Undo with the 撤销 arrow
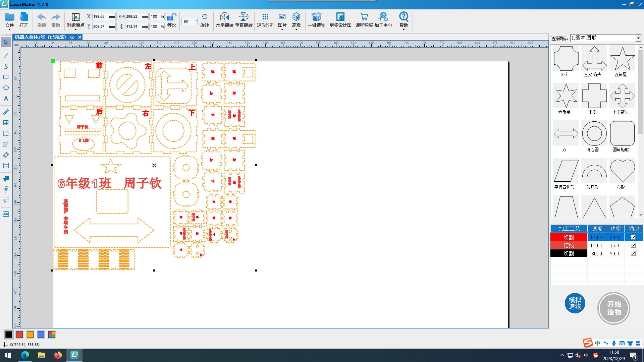Screen dimensions: 644x362 coord(42,20)
